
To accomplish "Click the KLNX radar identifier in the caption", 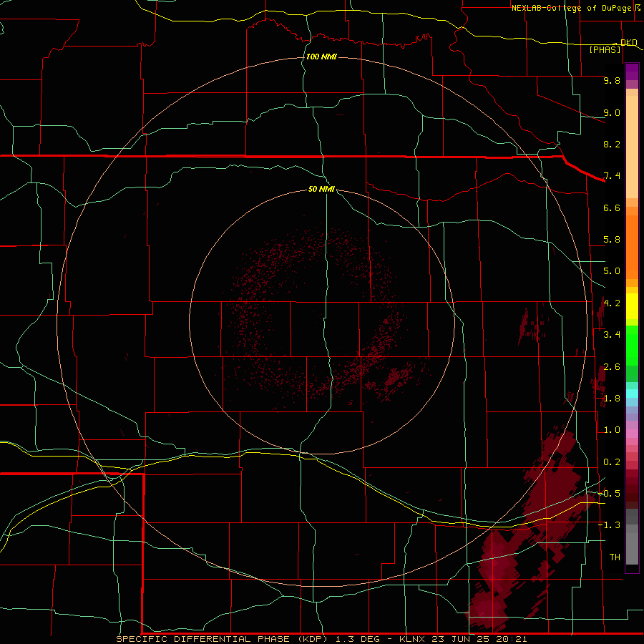I will click(x=413, y=639).
